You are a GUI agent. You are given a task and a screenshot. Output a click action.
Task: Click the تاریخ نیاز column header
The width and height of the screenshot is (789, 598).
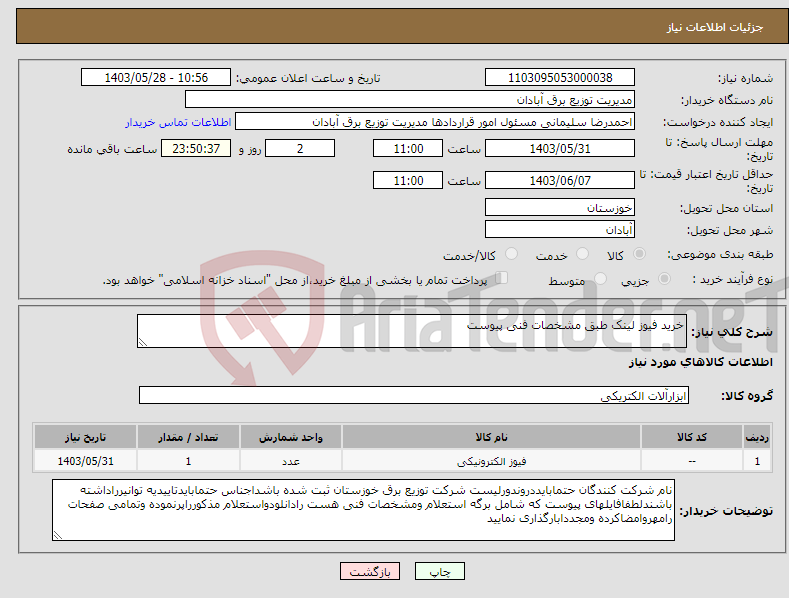point(86,437)
